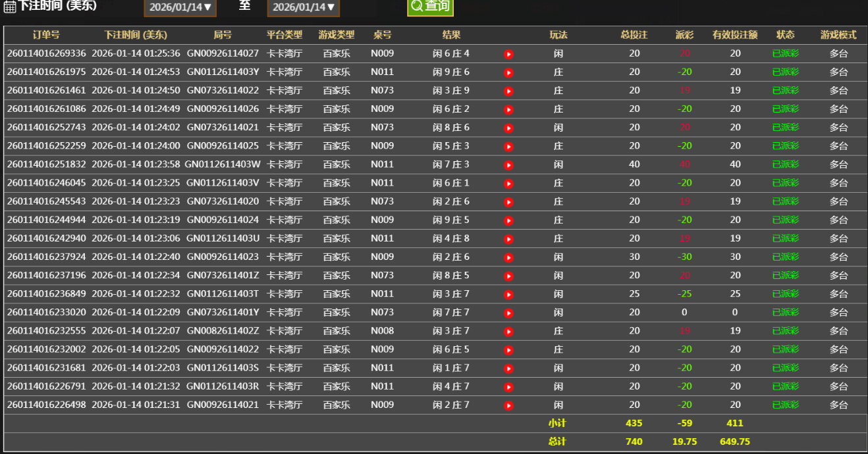Click the 有效投注额 column header
Image resolution: width=868 pixels, height=454 pixels.
(x=735, y=35)
